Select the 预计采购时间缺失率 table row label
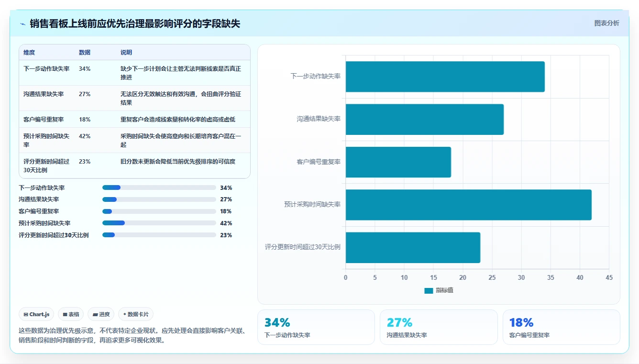Screen dimensions: 639x364 coord(46,140)
